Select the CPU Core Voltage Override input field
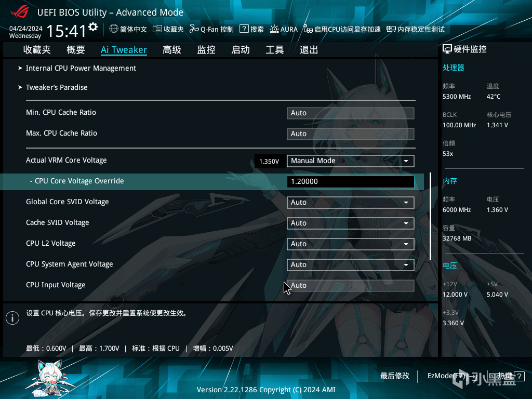Image resolution: width=532 pixels, height=399 pixels. [x=350, y=181]
